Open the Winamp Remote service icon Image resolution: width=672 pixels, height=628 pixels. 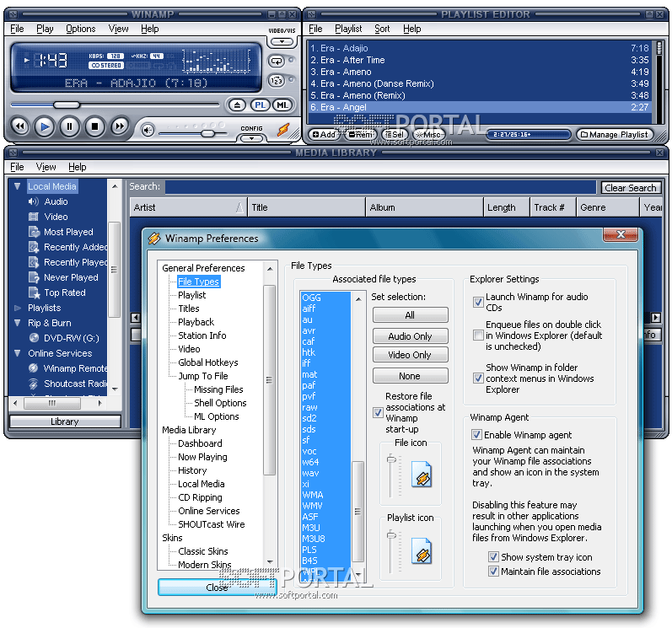(x=34, y=368)
